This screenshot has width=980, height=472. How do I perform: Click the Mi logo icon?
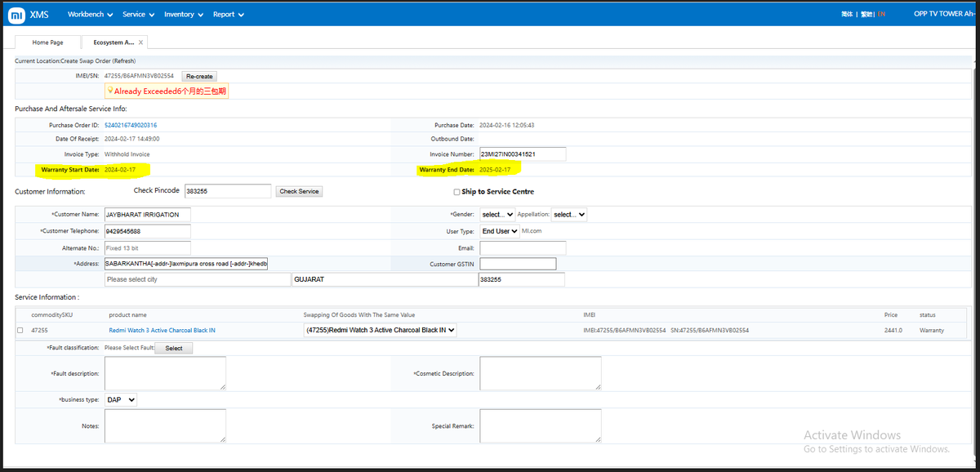(16, 14)
